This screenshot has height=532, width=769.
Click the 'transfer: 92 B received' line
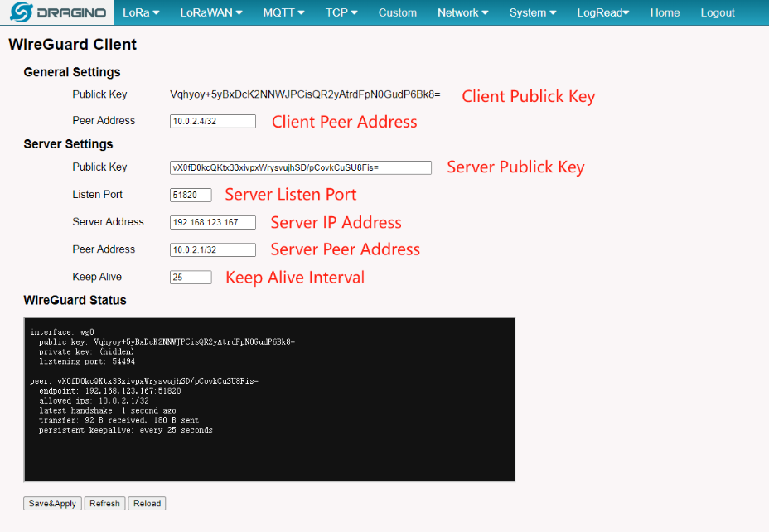click(x=118, y=420)
